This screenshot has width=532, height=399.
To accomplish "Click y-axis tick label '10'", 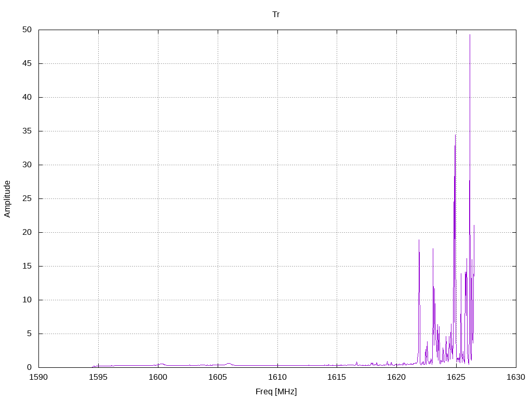I will click(27, 300).
